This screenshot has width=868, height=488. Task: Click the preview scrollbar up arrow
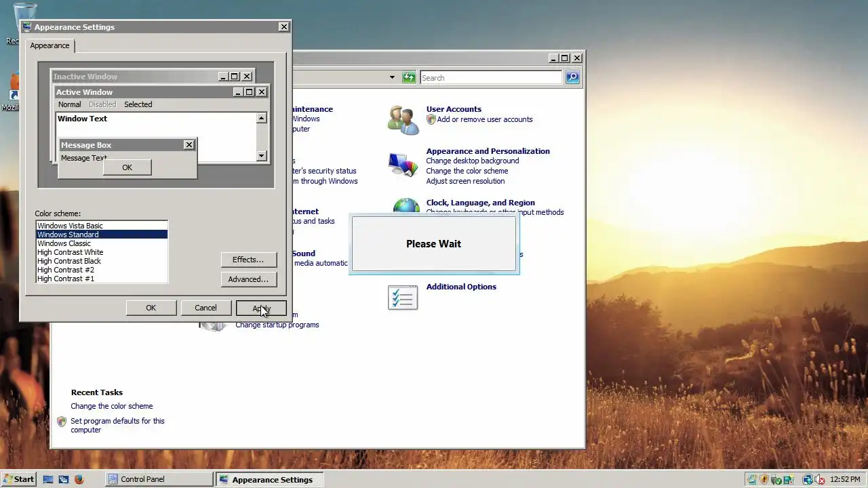tap(262, 118)
